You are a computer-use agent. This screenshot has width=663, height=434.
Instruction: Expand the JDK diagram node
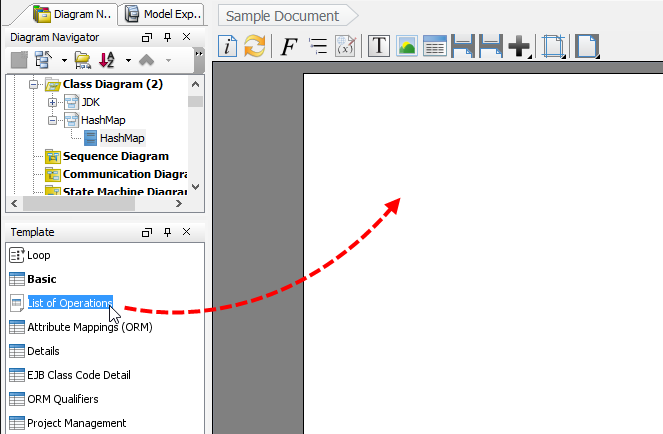[x=52, y=102]
